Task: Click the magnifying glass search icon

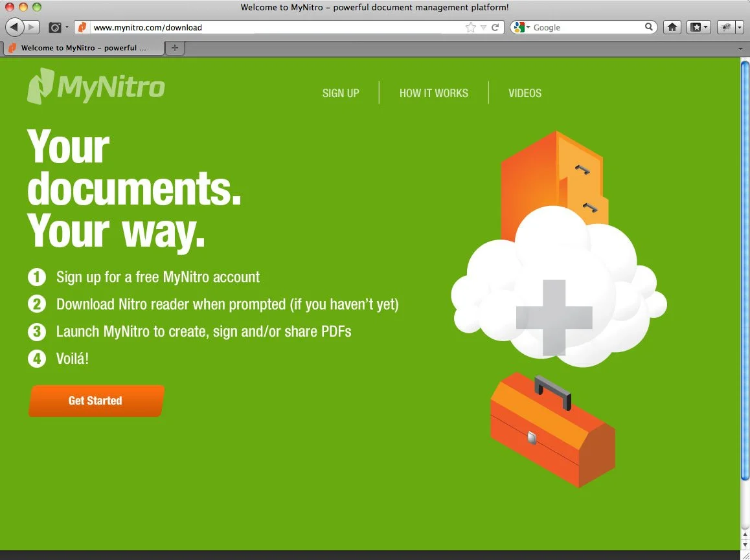Action: pyautogui.click(x=648, y=27)
